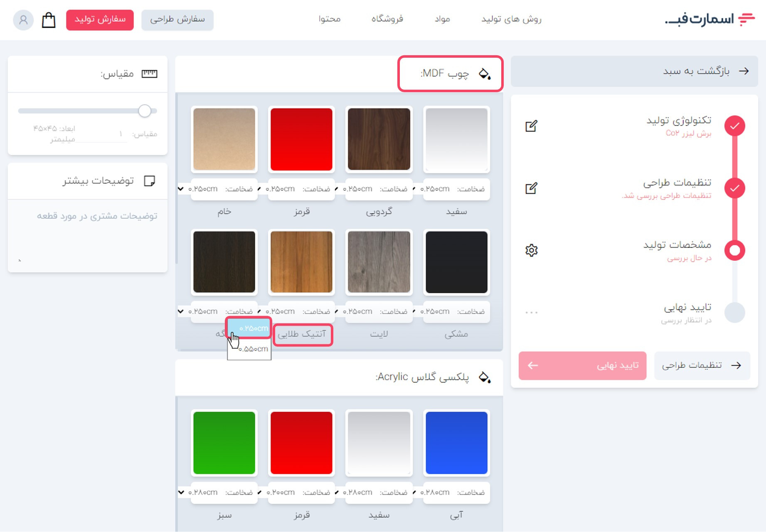Click the پلکسی گلاس Acrylic heading
The width and height of the screenshot is (766, 532).
(x=423, y=377)
